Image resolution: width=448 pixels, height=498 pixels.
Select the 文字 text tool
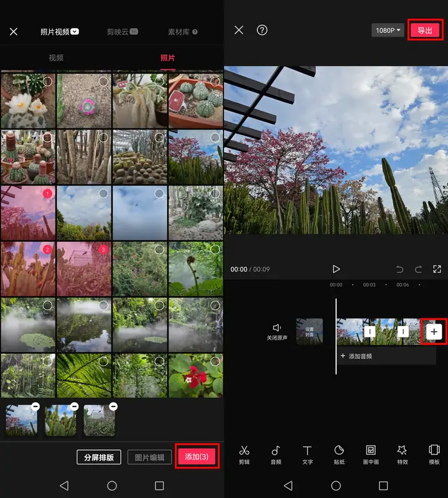pos(307,454)
